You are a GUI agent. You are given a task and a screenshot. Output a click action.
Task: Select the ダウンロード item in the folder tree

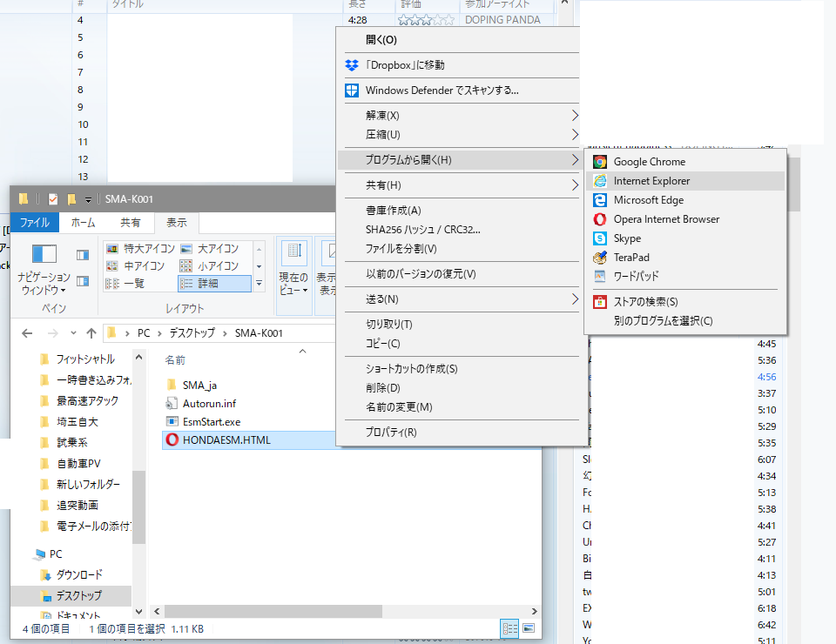[79, 575]
